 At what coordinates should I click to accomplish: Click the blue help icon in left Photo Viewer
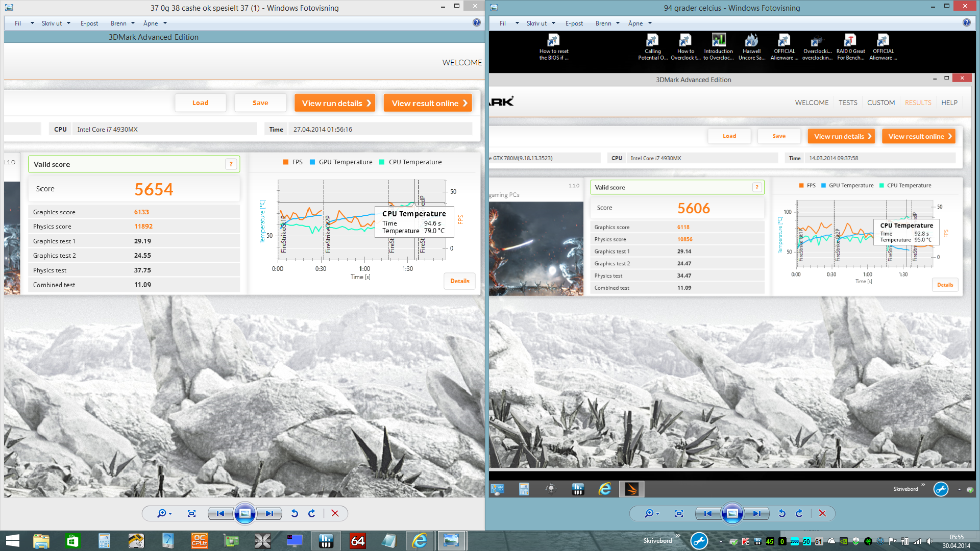click(x=477, y=22)
